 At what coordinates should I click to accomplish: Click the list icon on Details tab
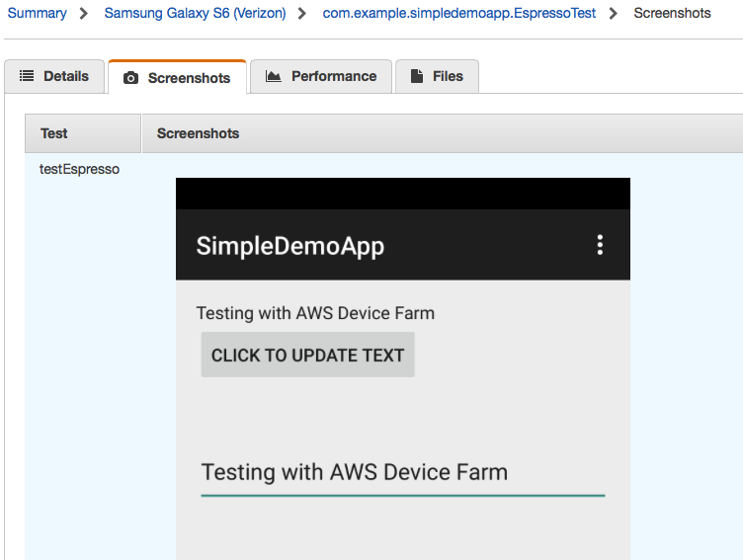(x=27, y=76)
